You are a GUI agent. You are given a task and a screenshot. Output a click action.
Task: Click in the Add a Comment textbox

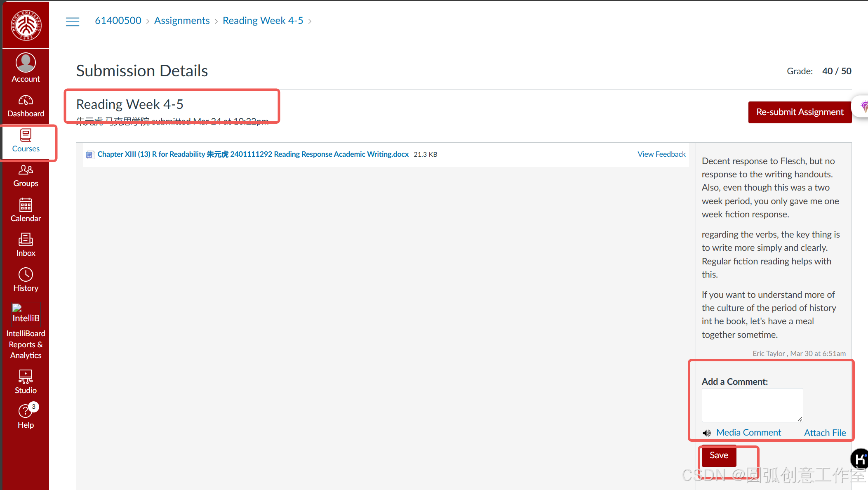pos(752,405)
